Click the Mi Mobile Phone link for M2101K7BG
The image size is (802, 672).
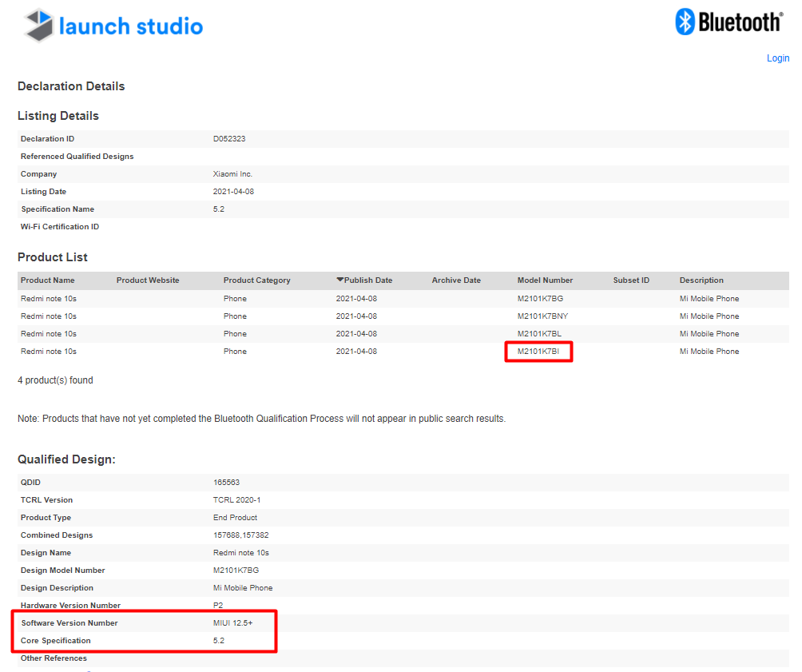pos(709,298)
